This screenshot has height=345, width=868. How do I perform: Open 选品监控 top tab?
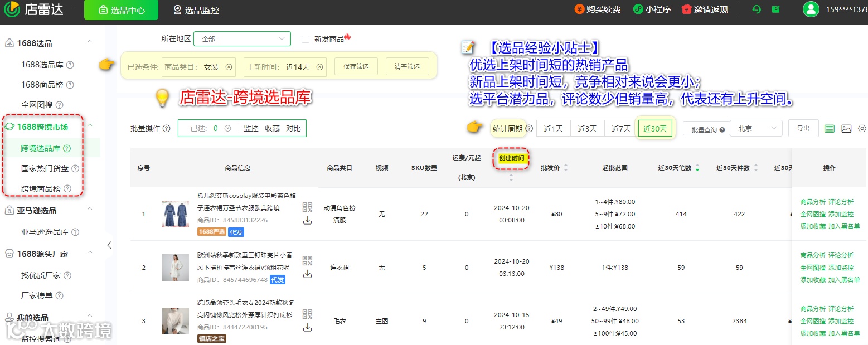[x=196, y=10]
